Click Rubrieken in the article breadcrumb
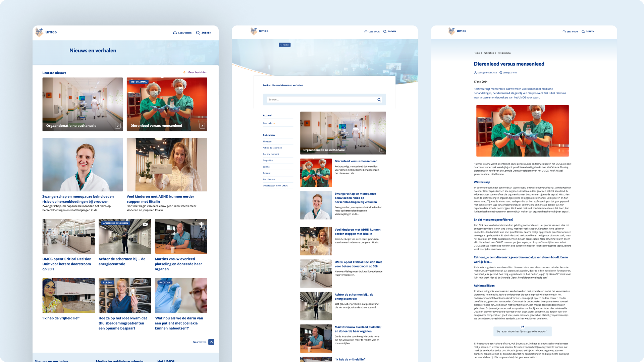 (489, 53)
